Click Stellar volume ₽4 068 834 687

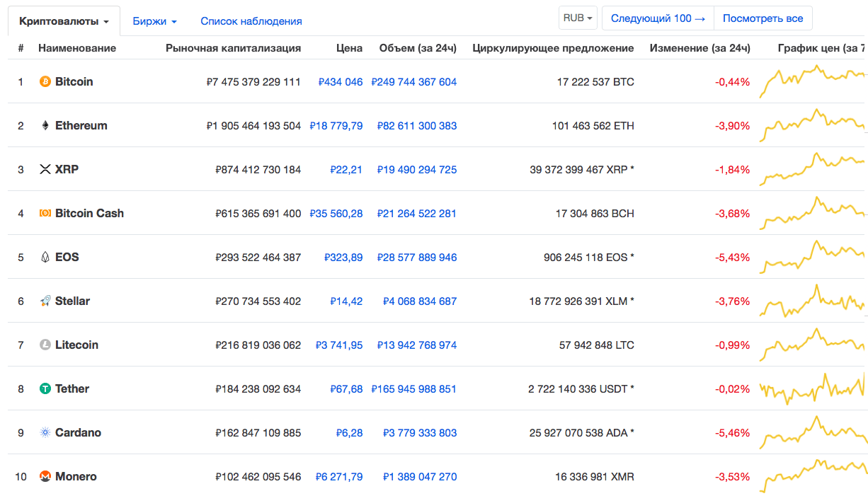tap(420, 301)
